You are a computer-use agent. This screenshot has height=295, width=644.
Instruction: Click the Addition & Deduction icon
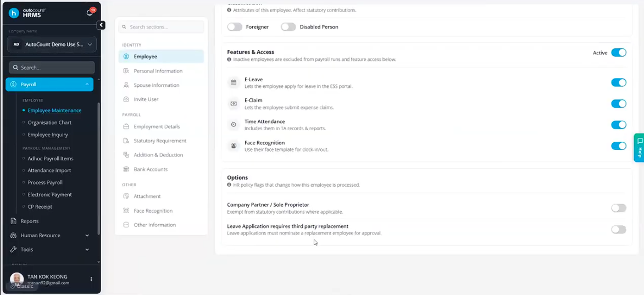tap(126, 155)
